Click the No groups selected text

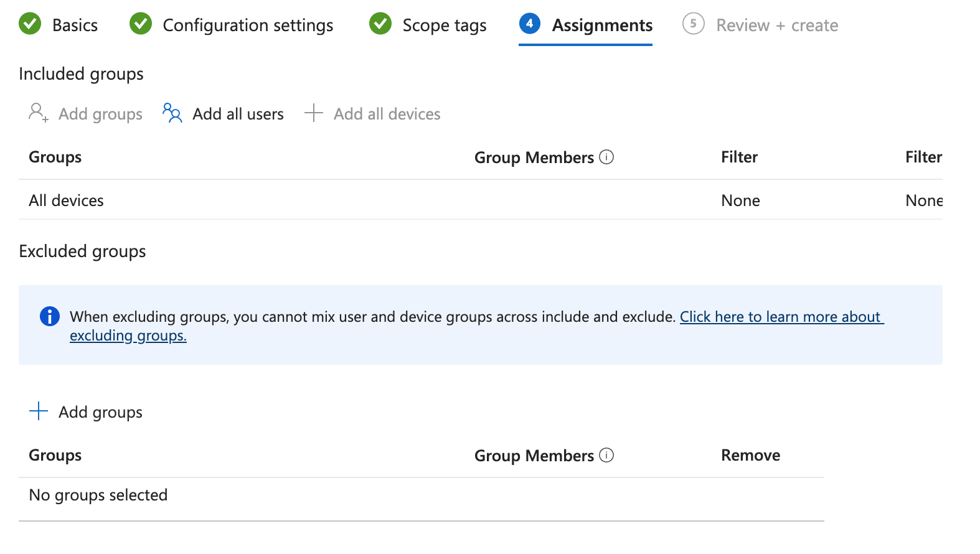[98, 495]
